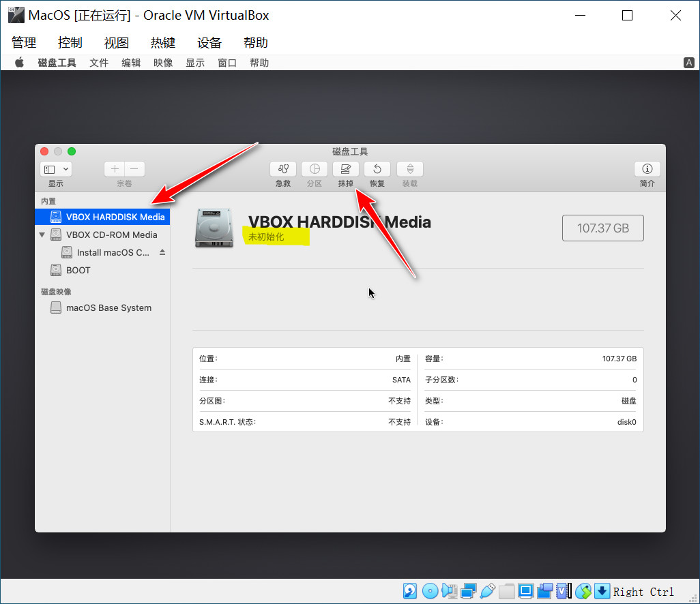This screenshot has height=604, width=700.
Task: Open the 窗口 menu
Action: [227, 63]
